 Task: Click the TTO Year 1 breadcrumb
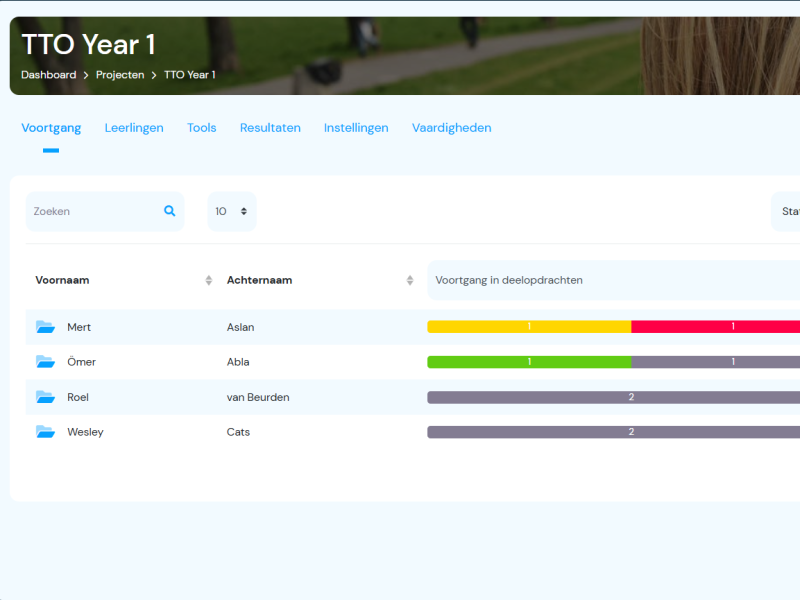(190, 75)
